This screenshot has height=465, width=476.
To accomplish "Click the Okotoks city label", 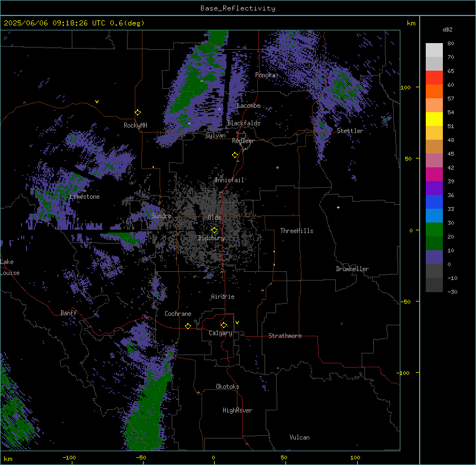I will [x=228, y=387].
